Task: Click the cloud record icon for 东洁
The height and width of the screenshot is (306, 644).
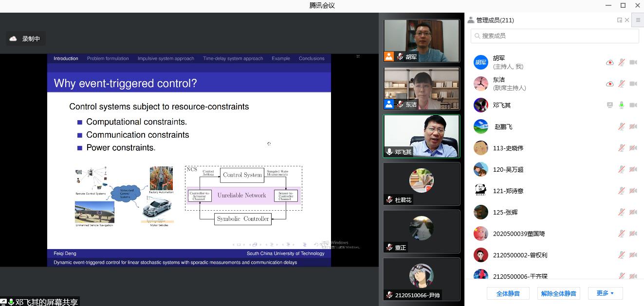Action: click(x=609, y=84)
